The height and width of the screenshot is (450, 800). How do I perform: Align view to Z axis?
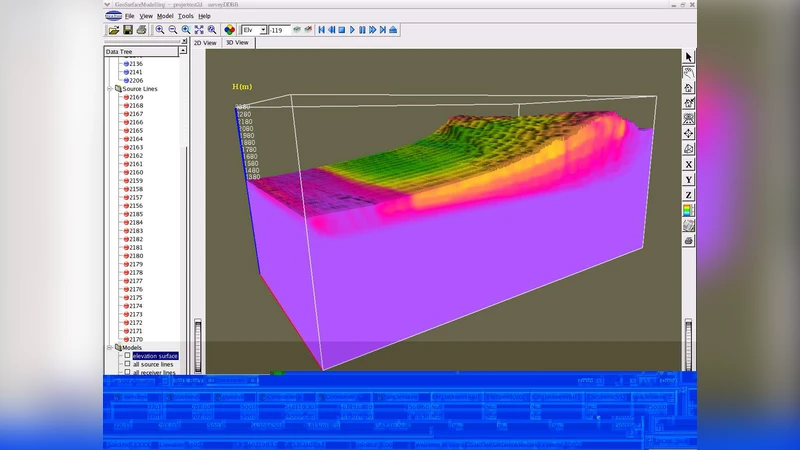coord(689,194)
